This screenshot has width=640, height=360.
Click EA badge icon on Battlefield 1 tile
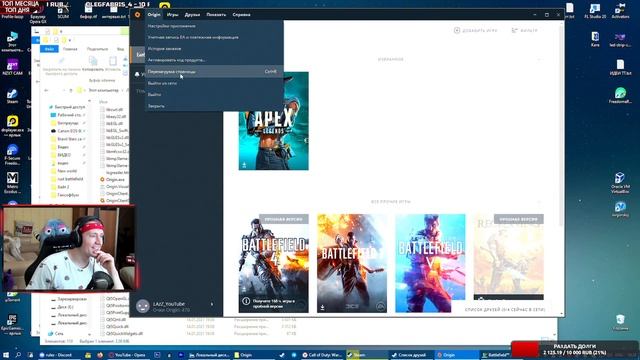pyautogui.click(x=380, y=307)
